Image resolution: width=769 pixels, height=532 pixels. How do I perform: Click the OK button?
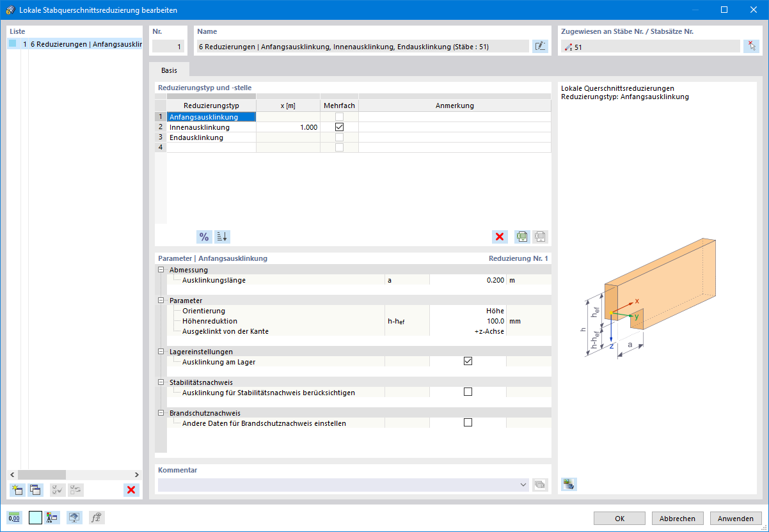(x=620, y=519)
